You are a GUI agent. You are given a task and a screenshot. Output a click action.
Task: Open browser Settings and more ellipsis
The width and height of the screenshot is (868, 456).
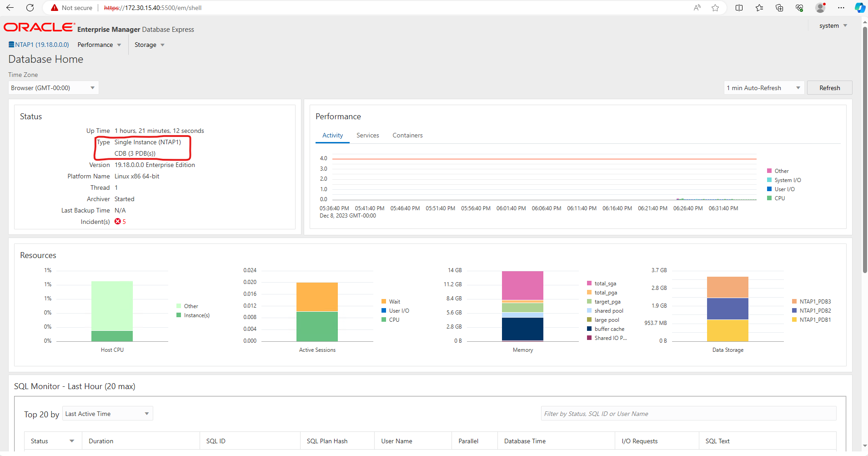click(841, 8)
